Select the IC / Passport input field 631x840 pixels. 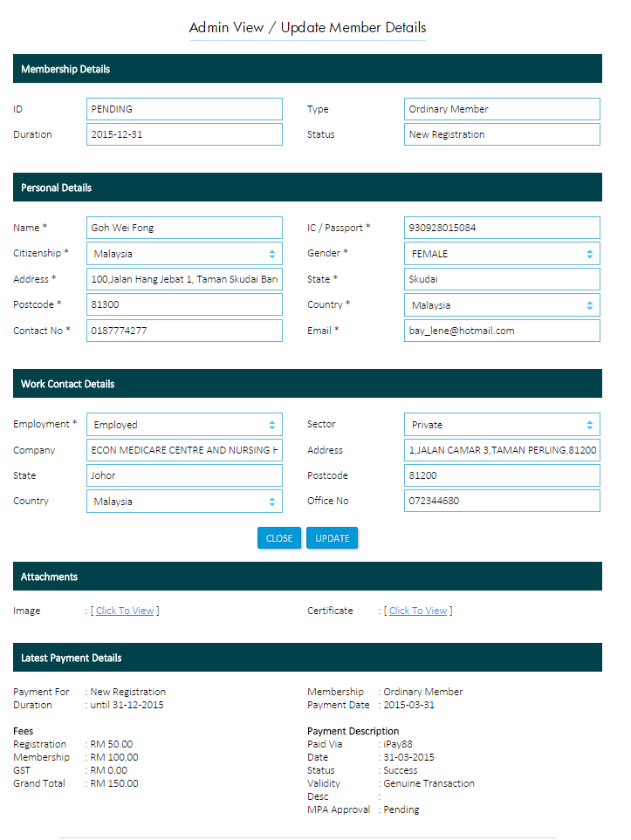tap(502, 228)
